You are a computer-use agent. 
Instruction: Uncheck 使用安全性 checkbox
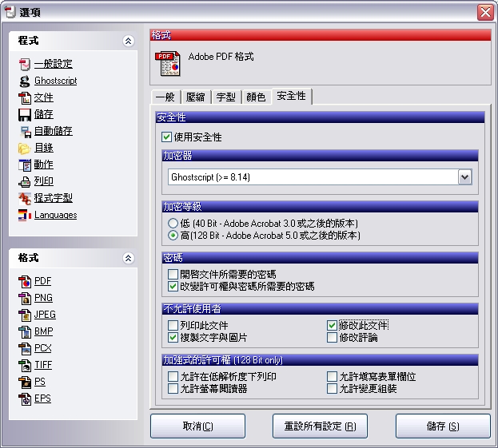[166, 137]
